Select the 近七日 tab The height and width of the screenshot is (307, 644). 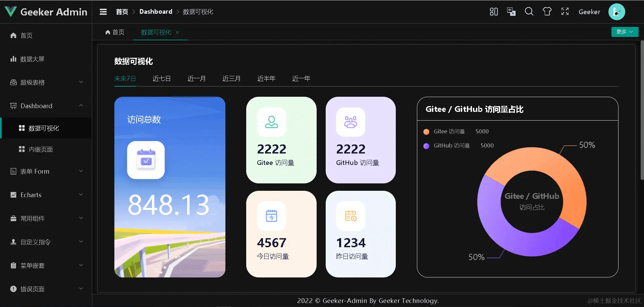[162, 79]
